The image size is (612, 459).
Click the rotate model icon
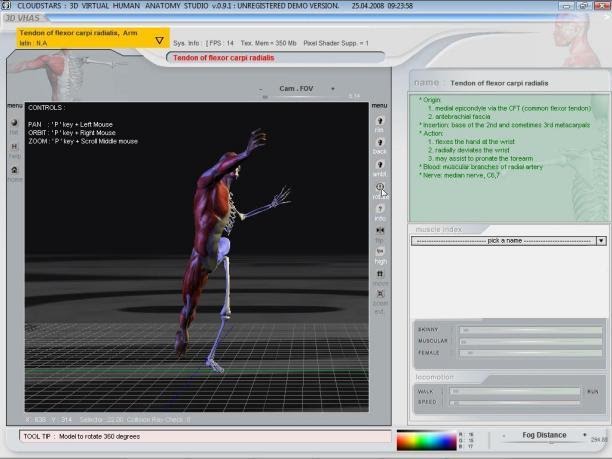coord(380,187)
